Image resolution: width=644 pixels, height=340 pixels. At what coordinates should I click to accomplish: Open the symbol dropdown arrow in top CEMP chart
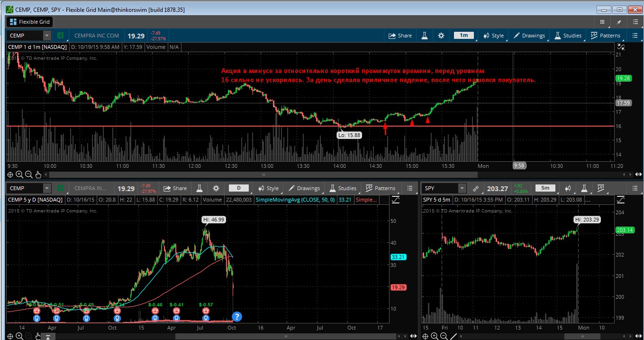pyautogui.click(x=46, y=36)
